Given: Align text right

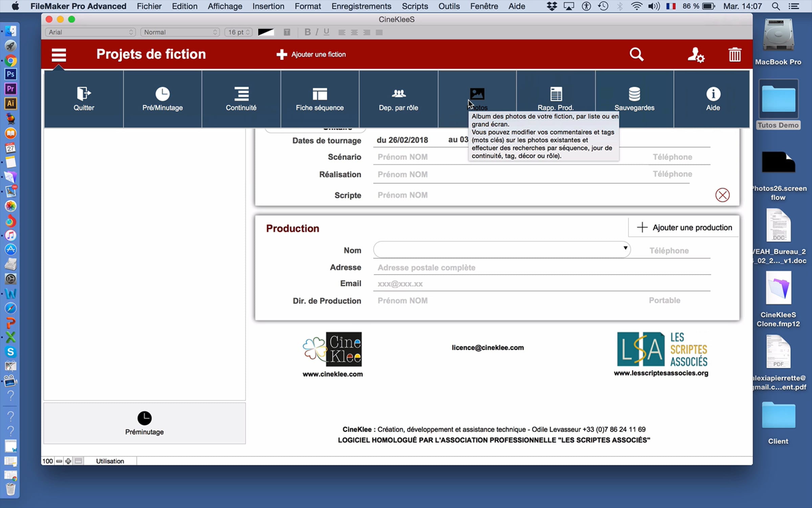Looking at the screenshot, I should coord(367,33).
